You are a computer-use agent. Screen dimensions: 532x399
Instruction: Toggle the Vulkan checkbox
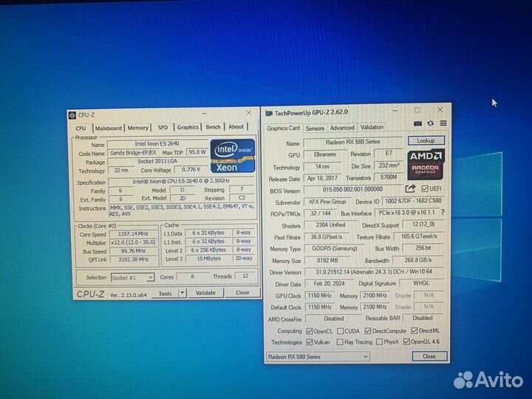point(310,342)
